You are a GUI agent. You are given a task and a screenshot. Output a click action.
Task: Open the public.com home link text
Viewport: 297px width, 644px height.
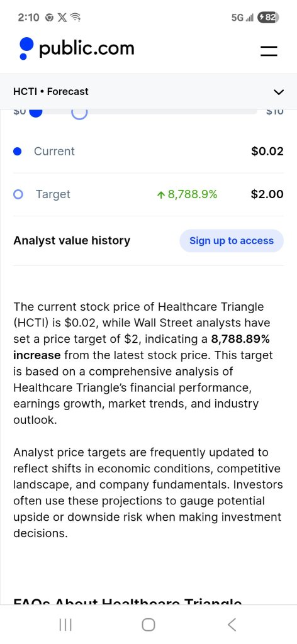[x=87, y=48]
